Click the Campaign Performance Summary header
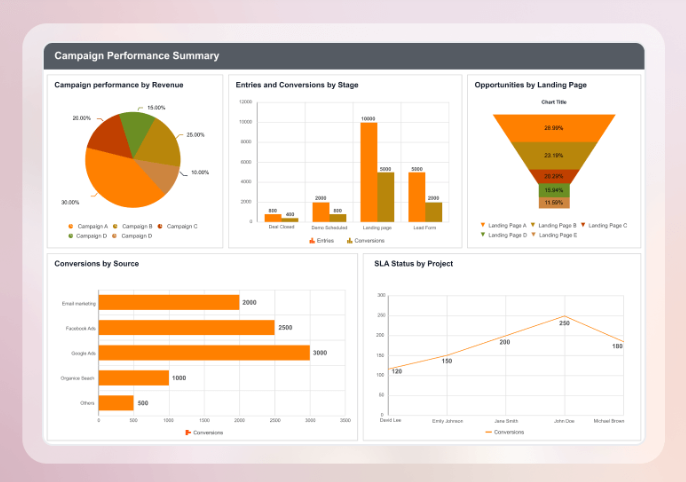Screen dimensions: 686x482 point(137,56)
